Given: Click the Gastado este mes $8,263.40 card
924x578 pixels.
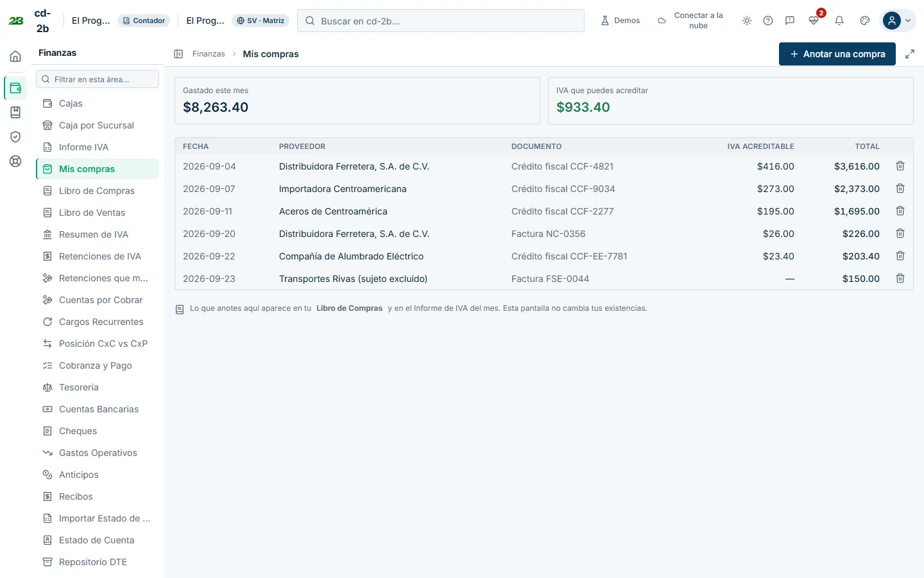Looking at the screenshot, I should click(x=357, y=101).
